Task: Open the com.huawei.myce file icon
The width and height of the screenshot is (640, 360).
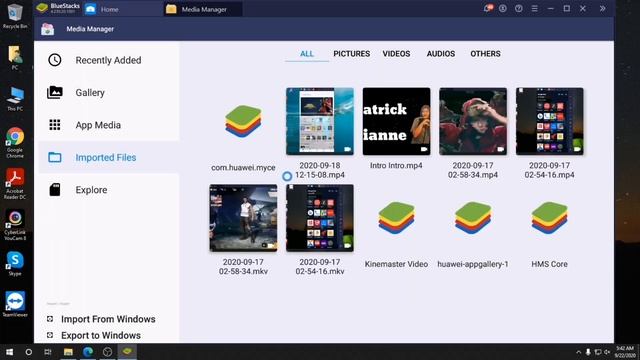Action: coord(243,121)
